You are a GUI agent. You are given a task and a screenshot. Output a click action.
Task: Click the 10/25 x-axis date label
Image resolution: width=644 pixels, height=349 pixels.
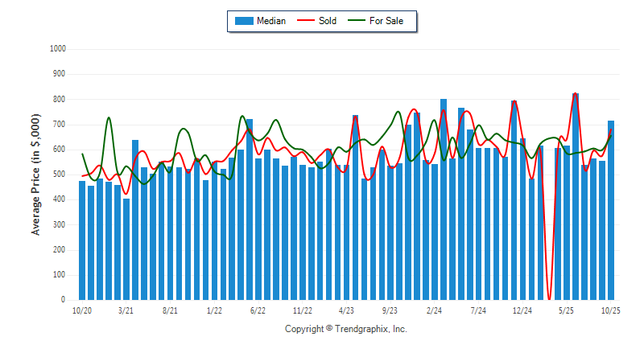click(611, 310)
